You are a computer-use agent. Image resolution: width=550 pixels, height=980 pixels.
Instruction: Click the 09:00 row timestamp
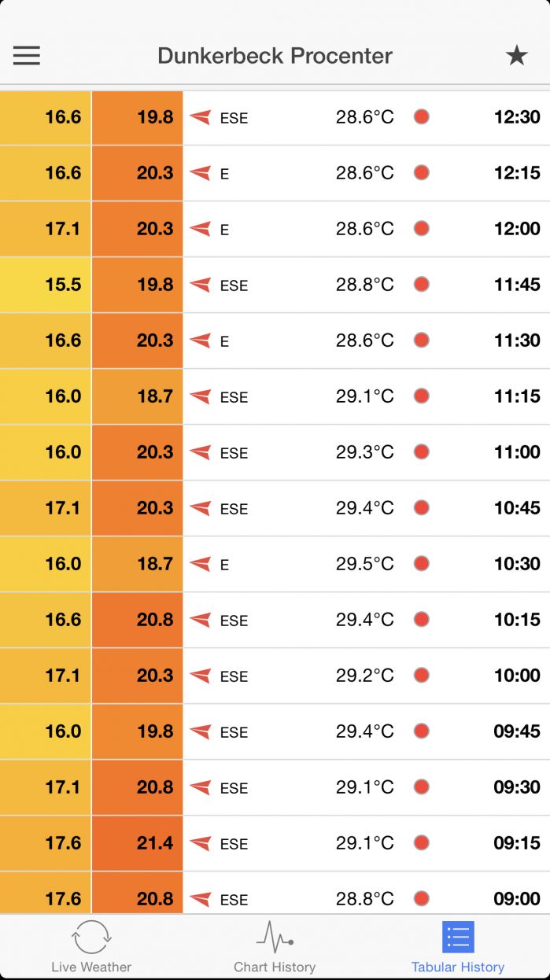point(517,898)
